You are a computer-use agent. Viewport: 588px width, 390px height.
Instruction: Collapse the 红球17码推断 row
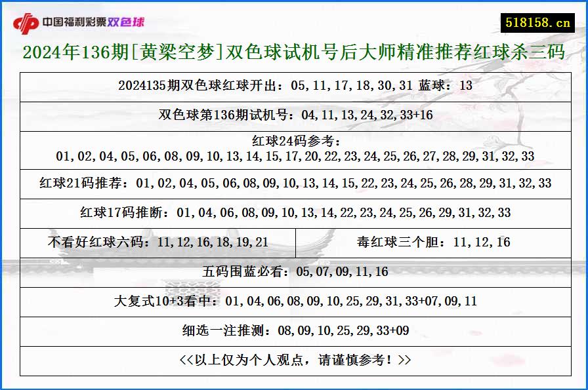(x=294, y=212)
